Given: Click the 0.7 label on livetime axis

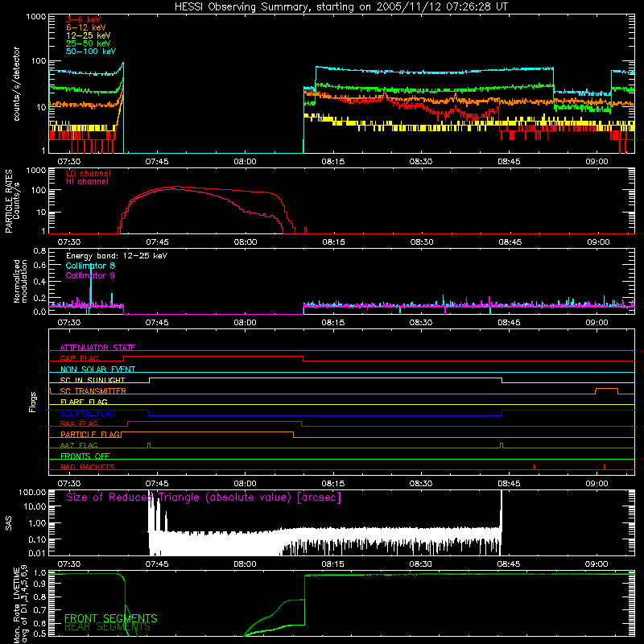Looking at the screenshot, I should tap(39, 610).
